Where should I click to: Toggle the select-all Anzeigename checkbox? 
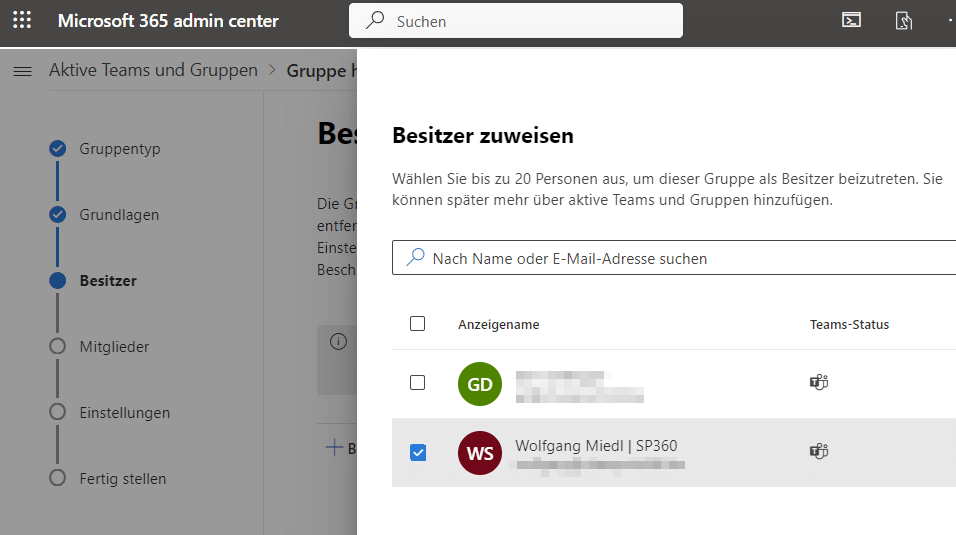coord(418,323)
